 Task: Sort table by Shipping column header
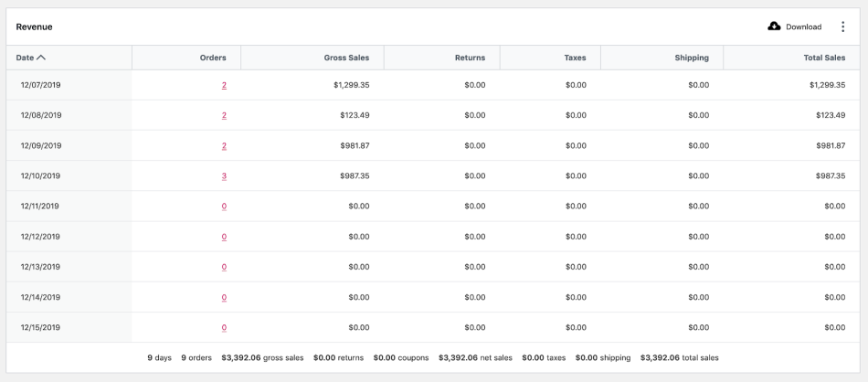(692, 58)
